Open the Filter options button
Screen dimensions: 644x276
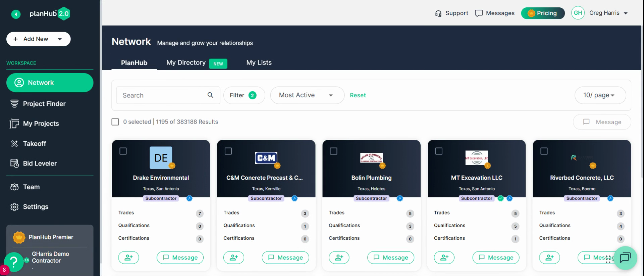point(244,95)
